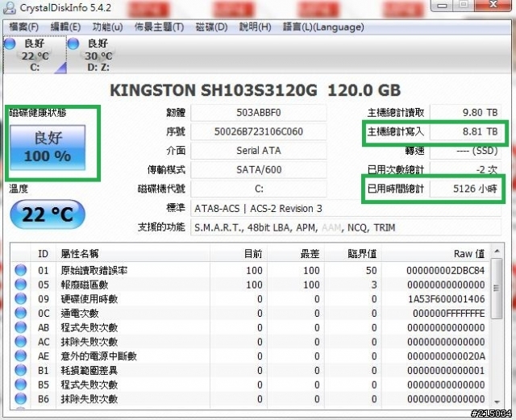The width and height of the screenshot is (516, 420).
Task: Open the 檔案(F) menu
Action: click(x=23, y=27)
